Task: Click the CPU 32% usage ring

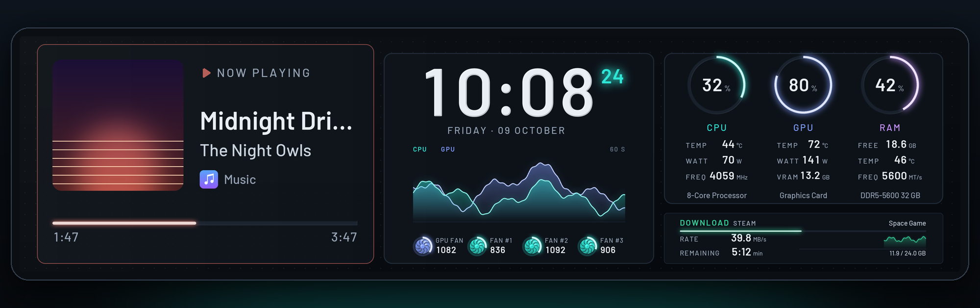Action: tap(716, 85)
